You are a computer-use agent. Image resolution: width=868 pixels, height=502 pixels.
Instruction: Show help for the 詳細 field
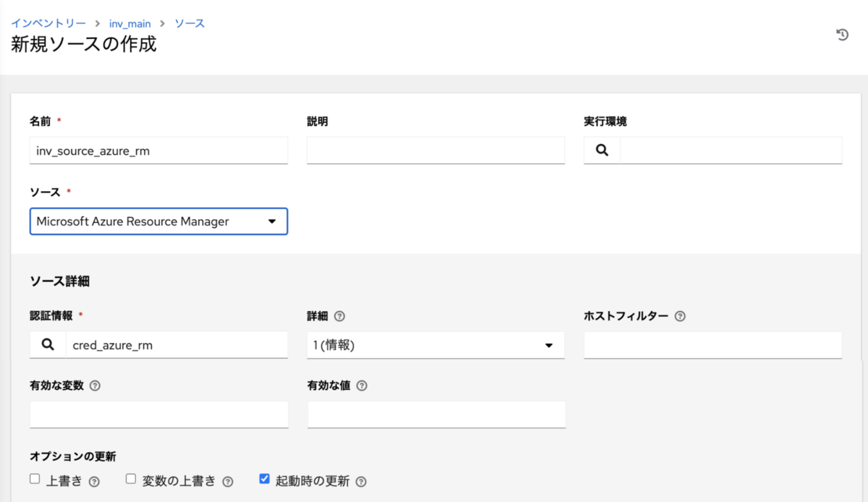pyautogui.click(x=339, y=316)
